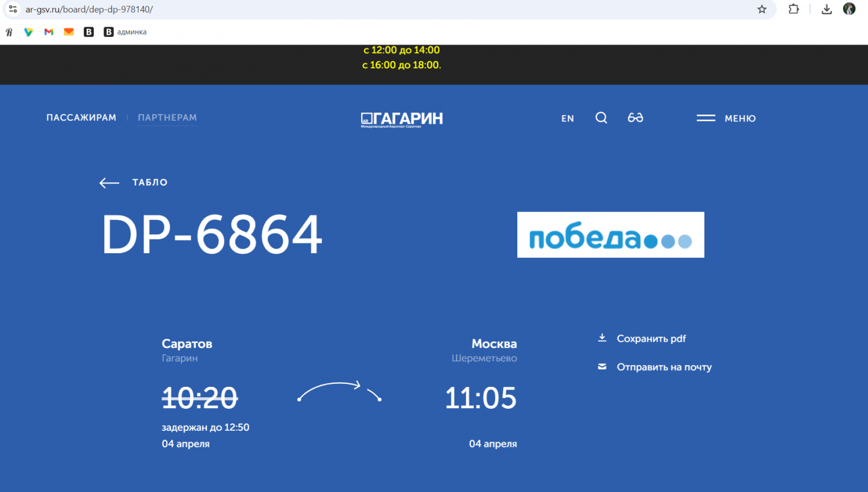This screenshot has width=868, height=492.
Task: Go back to ТАБЛО via arrow
Action: point(109,183)
